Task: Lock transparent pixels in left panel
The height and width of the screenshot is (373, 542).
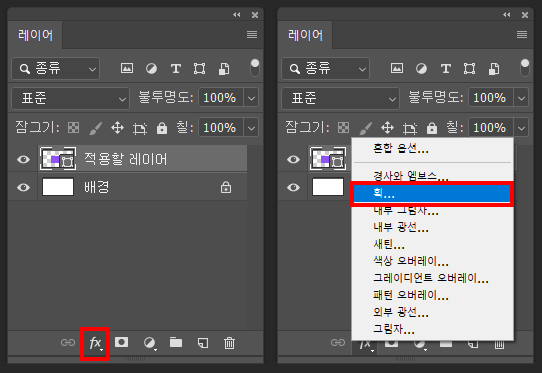Action: [x=73, y=128]
